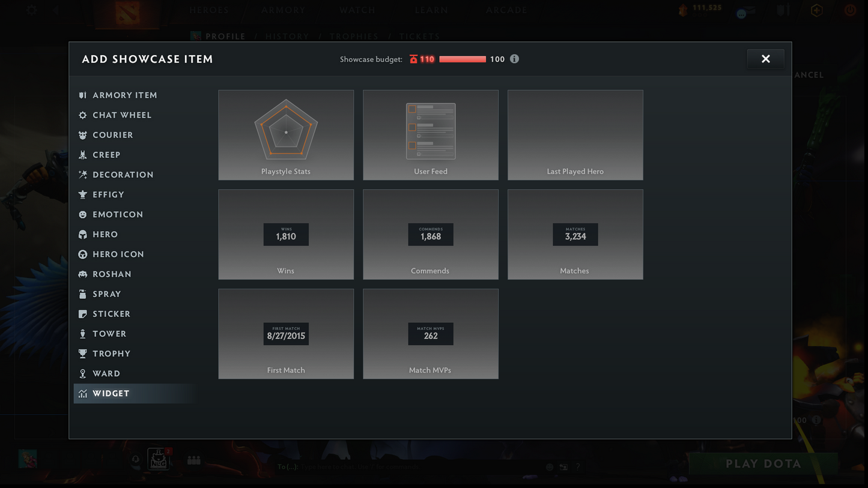
Task: Click the Spray can icon
Action: tap(83, 294)
